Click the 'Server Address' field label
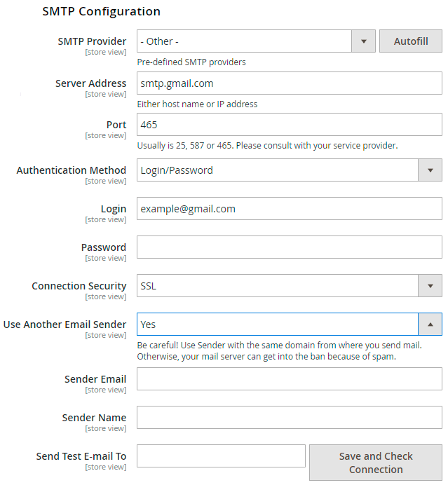 90,83
